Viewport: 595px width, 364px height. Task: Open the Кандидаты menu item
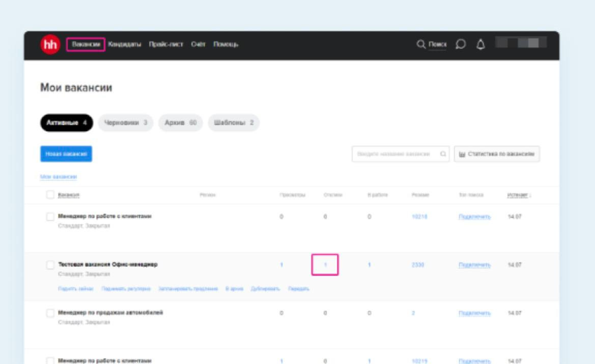[x=125, y=45]
